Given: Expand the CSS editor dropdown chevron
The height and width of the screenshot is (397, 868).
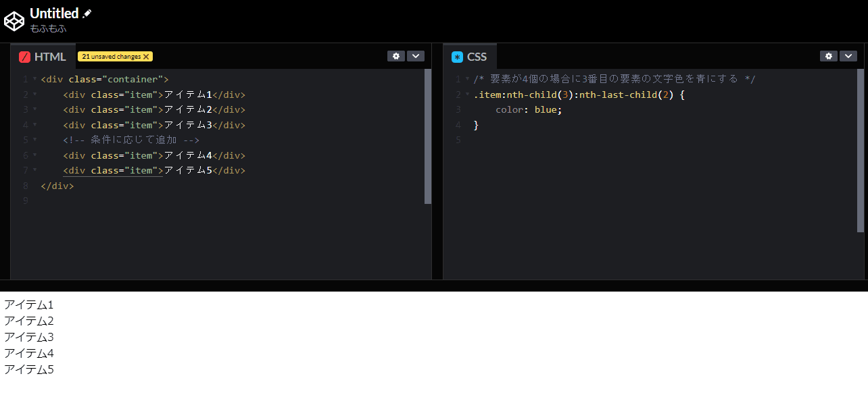Looking at the screenshot, I should (x=848, y=56).
